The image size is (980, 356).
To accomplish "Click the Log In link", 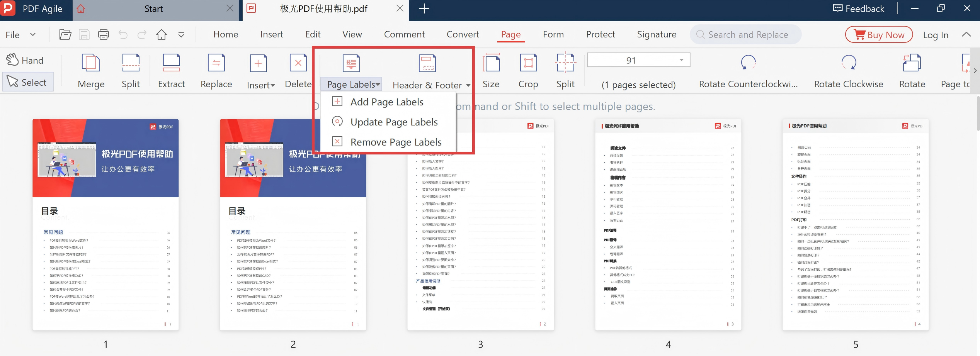I will [x=936, y=35].
